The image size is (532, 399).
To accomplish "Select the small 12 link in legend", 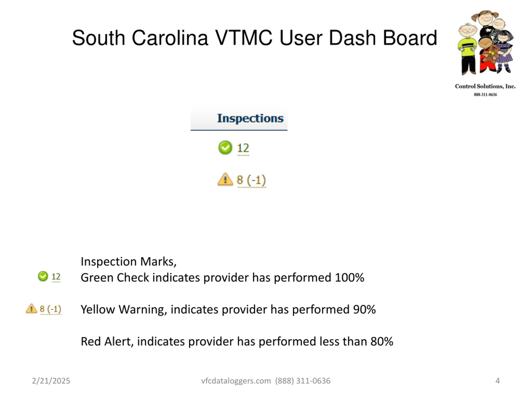I will [56, 277].
